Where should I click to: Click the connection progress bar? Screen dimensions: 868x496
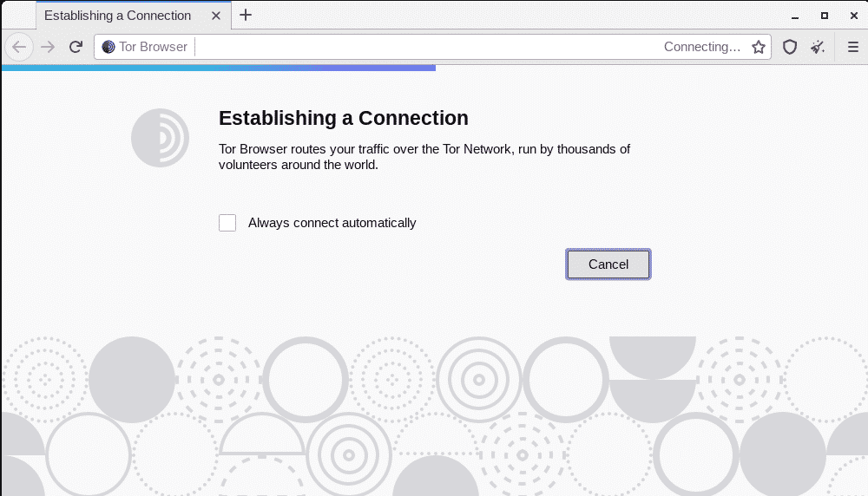tap(219, 68)
